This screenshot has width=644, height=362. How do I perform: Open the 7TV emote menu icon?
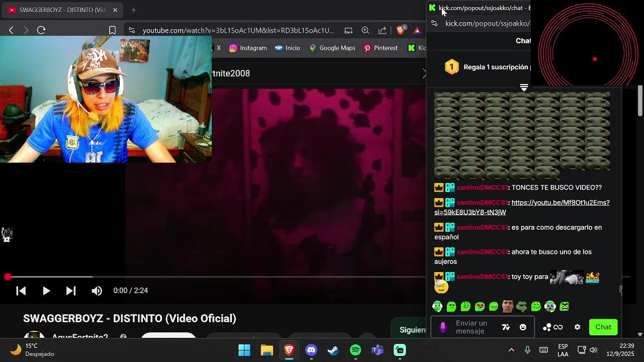click(506, 327)
